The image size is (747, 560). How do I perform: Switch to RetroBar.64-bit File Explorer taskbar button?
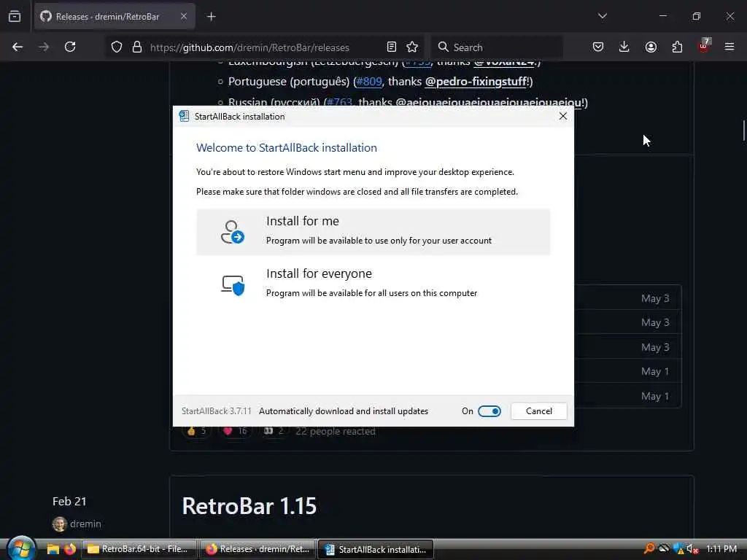pos(139,549)
